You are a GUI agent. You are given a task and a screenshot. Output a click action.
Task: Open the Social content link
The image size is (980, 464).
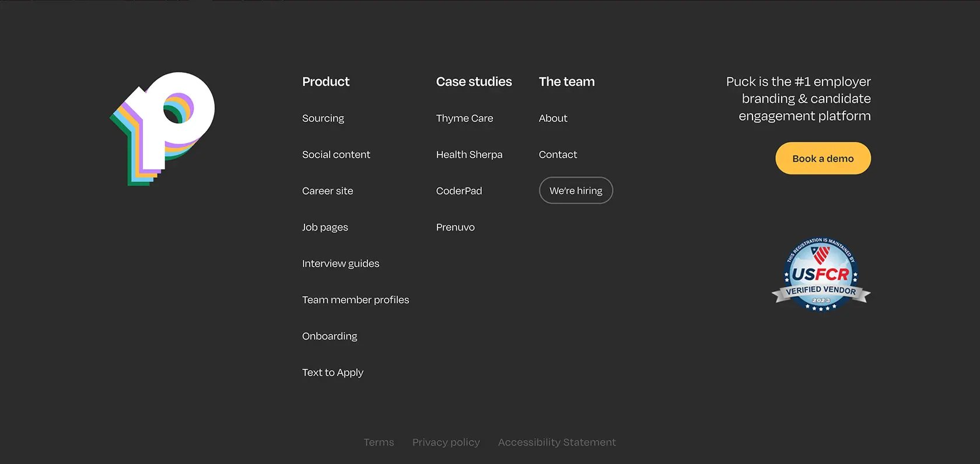tap(336, 155)
